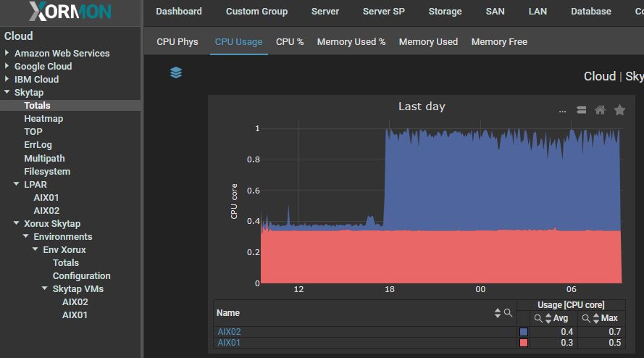Viewport: 644px width, 358px height.
Task: Open AIX02 link in usage table
Action: [x=229, y=332]
